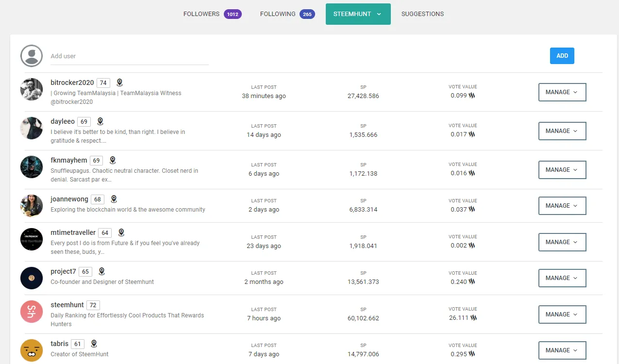Screen dimensions: 619x364
Task: Click the Add user input field
Action: coord(129,56)
